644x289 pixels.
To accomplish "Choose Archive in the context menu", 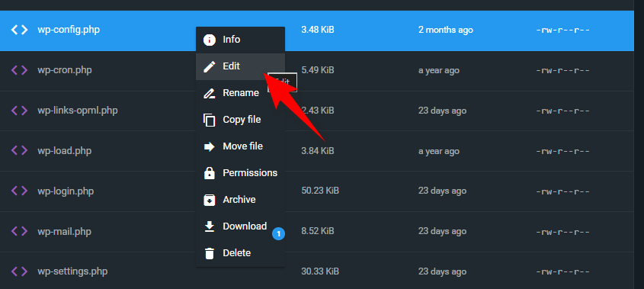I will point(240,200).
